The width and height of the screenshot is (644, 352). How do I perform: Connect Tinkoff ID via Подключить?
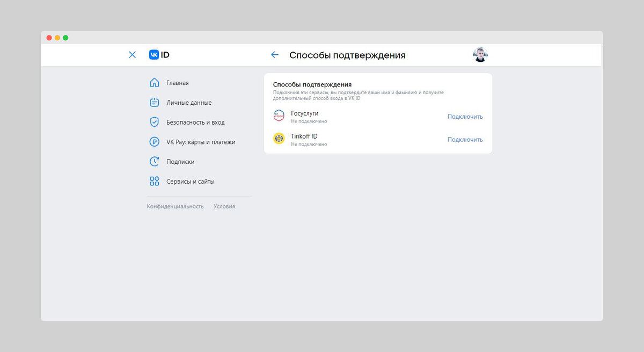click(465, 140)
